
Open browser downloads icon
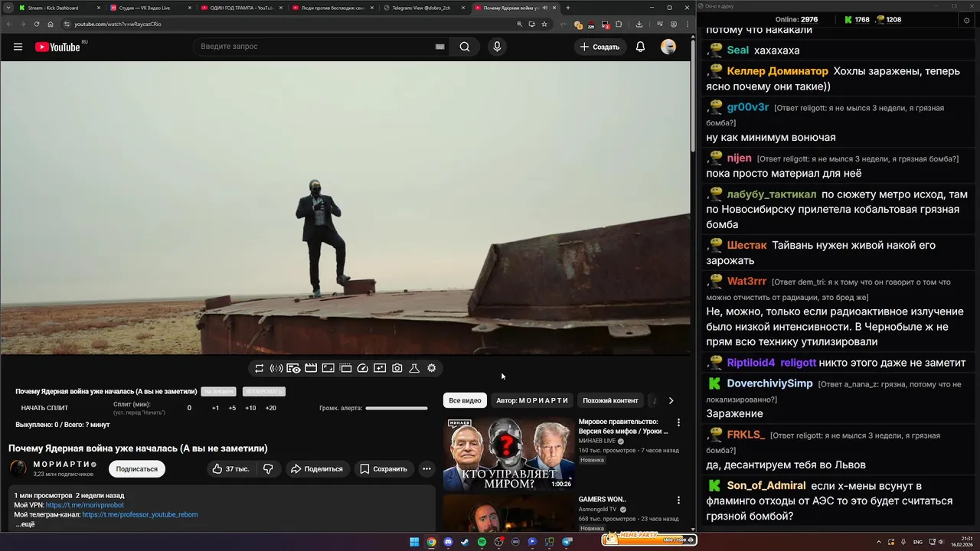(639, 24)
